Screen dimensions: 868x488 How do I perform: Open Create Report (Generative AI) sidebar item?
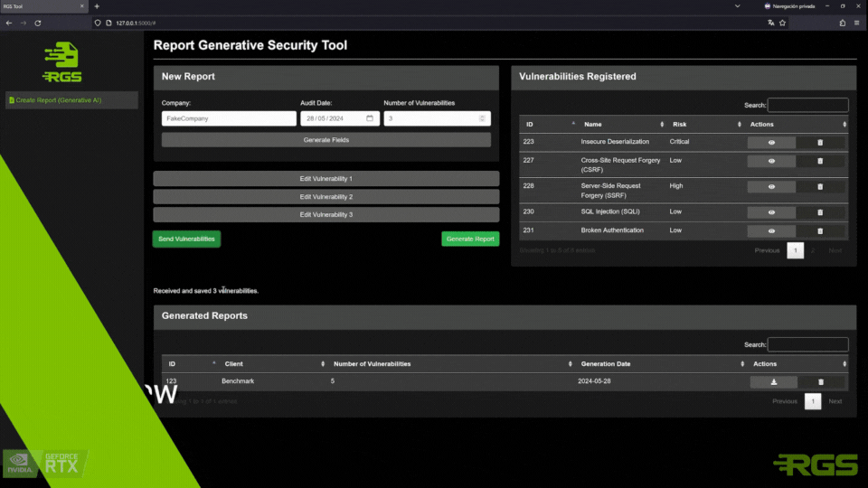(x=71, y=100)
